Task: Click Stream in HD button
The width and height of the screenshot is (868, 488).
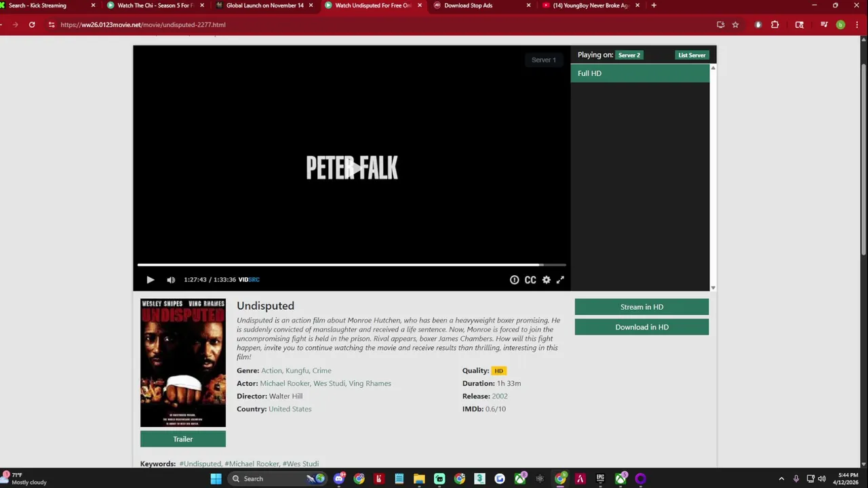Action: [642, 307]
